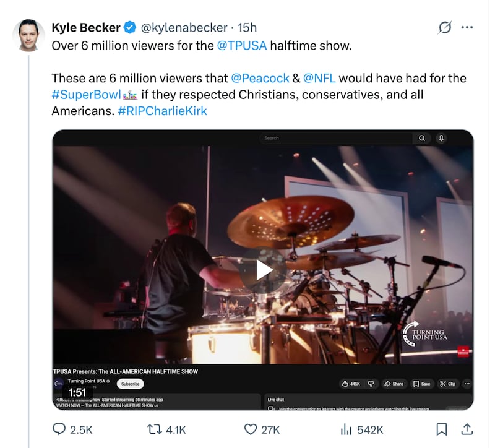This screenshot has width=495, height=448.
Task: Click the #RIPCharlieKirk hashtag
Action: [x=162, y=111]
